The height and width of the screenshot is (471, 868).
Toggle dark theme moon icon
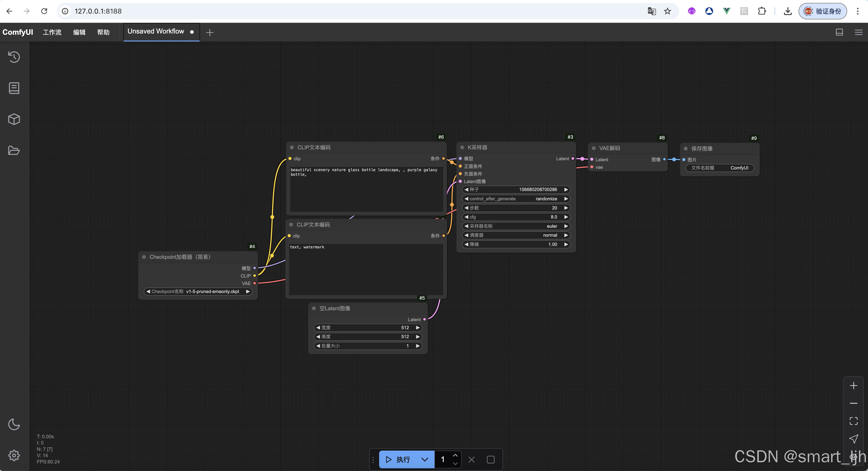click(x=14, y=424)
